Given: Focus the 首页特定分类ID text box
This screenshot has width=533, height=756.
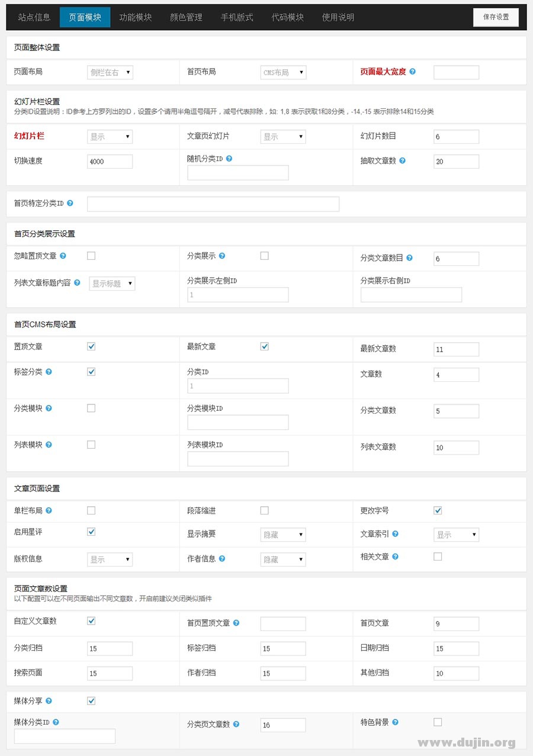Looking at the screenshot, I should click(213, 204).
